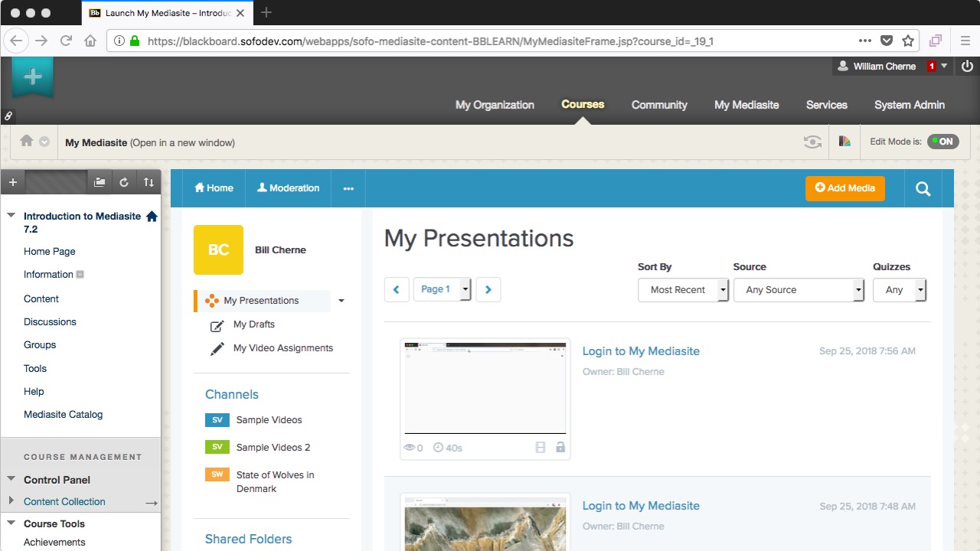Open the Quizzes Any dropdown
This screenshot has height=551, width=980.
pos(900,290)
